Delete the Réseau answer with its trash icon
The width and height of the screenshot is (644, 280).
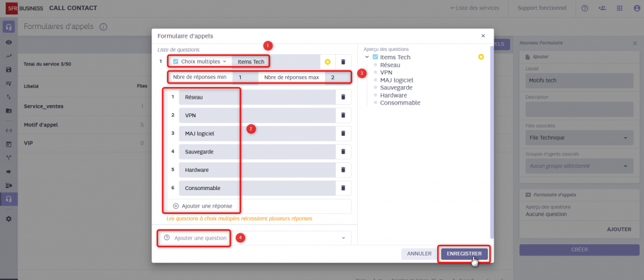click(343, 97)
